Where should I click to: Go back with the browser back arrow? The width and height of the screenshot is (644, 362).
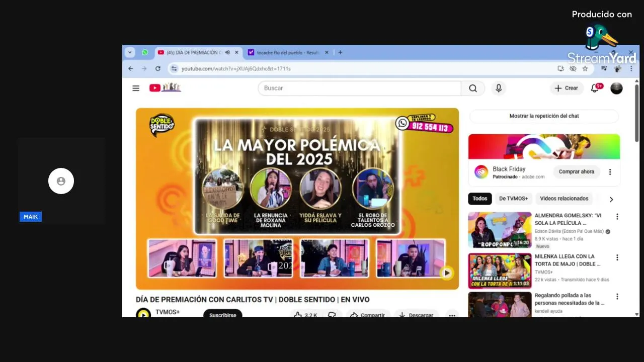131,68
